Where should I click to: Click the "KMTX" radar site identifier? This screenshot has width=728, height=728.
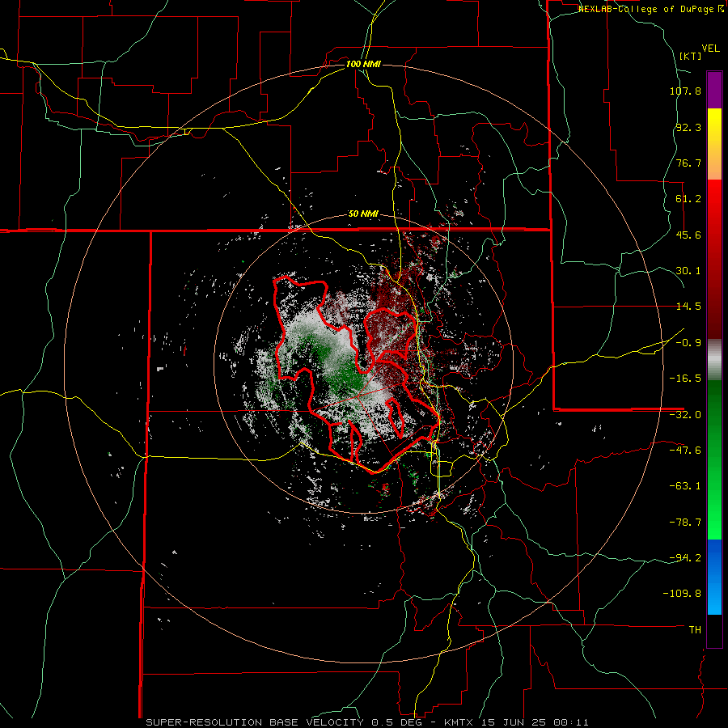[459, 722]
